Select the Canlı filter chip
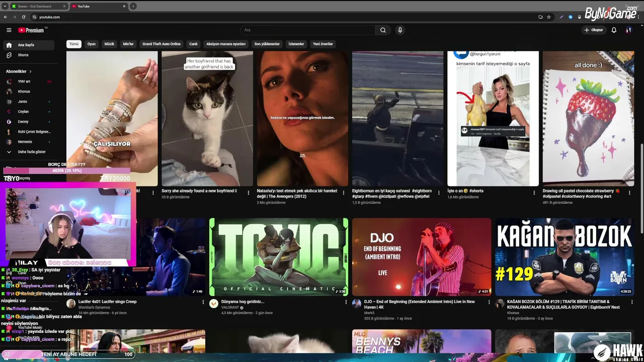The width and height of the screenshot is (644, 362). tap(193, 44)
